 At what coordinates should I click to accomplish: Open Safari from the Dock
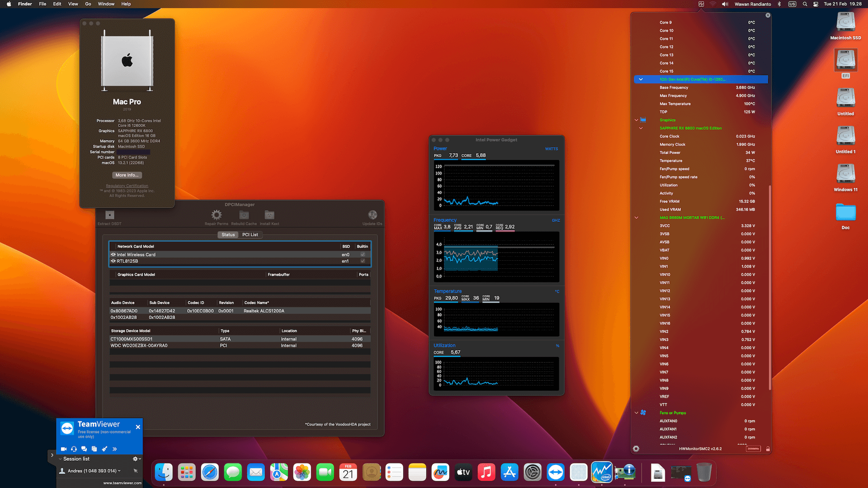coord(210,473)
